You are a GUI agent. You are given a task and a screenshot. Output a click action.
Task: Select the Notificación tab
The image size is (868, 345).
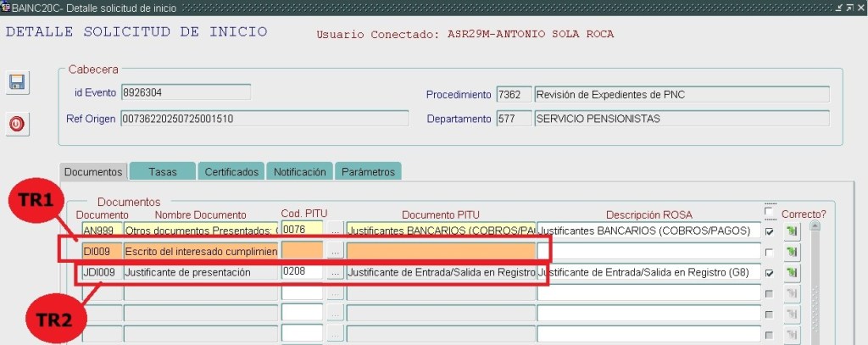pos(299,171)
